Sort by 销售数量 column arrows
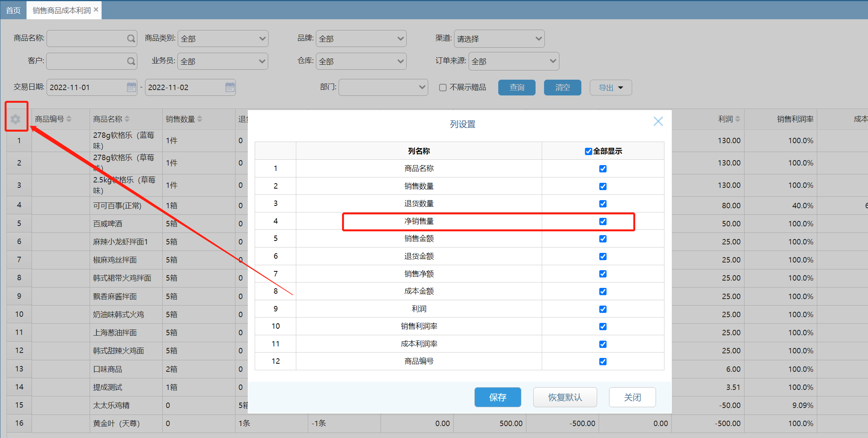Image resolution: width=868 pixels, height=438 pixels. coord(200,119)
